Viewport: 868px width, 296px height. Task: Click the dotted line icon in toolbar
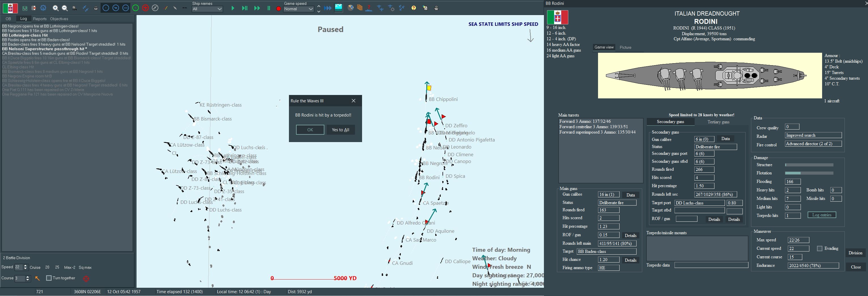(185, 8)
